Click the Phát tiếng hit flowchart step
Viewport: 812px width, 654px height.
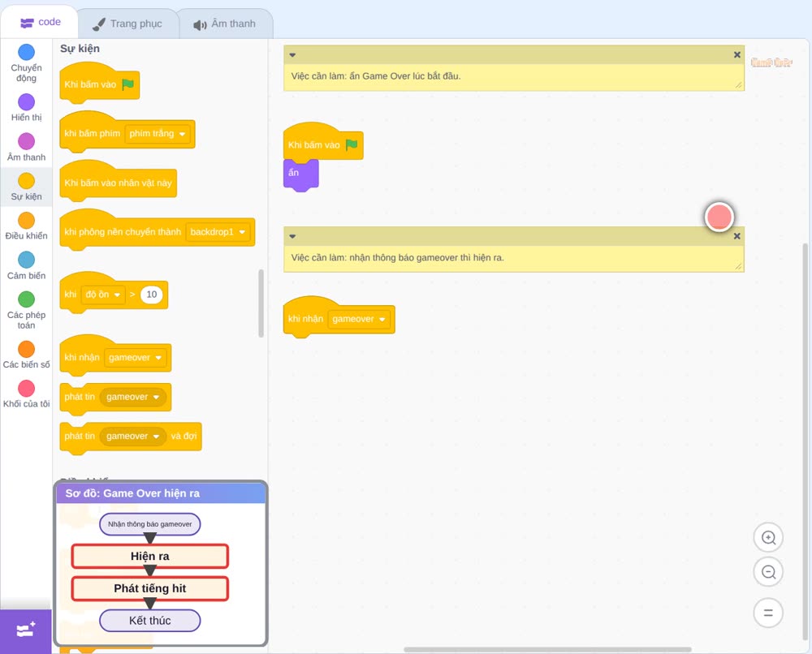149,588
